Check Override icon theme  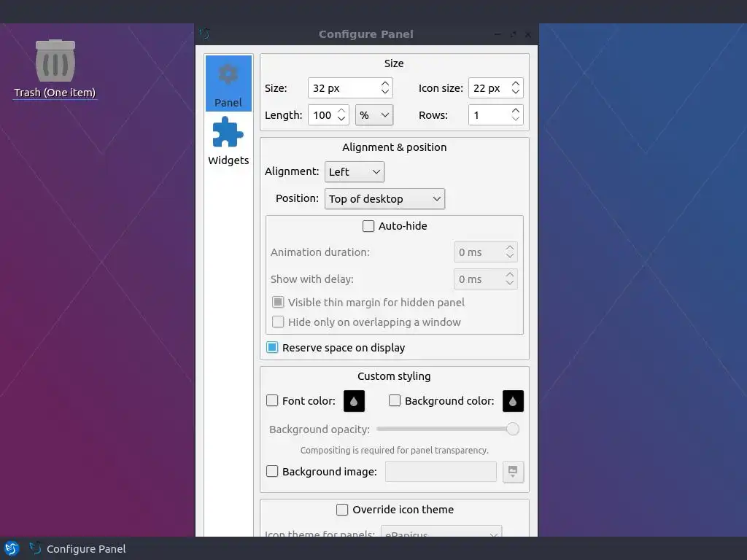[x=342, y=510]
